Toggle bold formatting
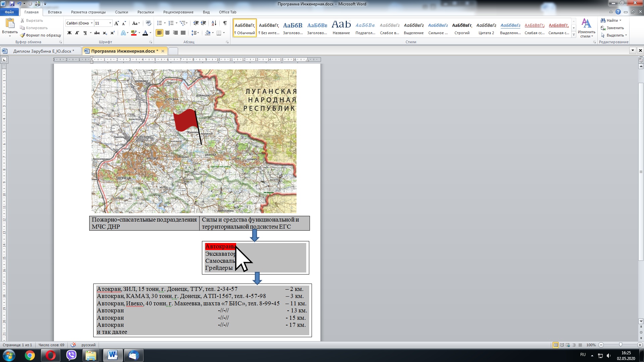 point(69,33)
